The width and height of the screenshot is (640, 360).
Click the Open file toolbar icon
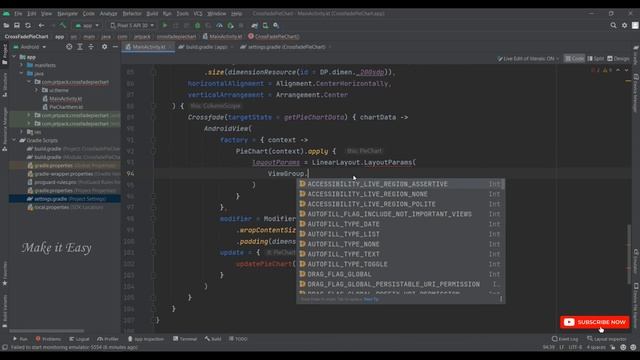[x=6, y=25]
